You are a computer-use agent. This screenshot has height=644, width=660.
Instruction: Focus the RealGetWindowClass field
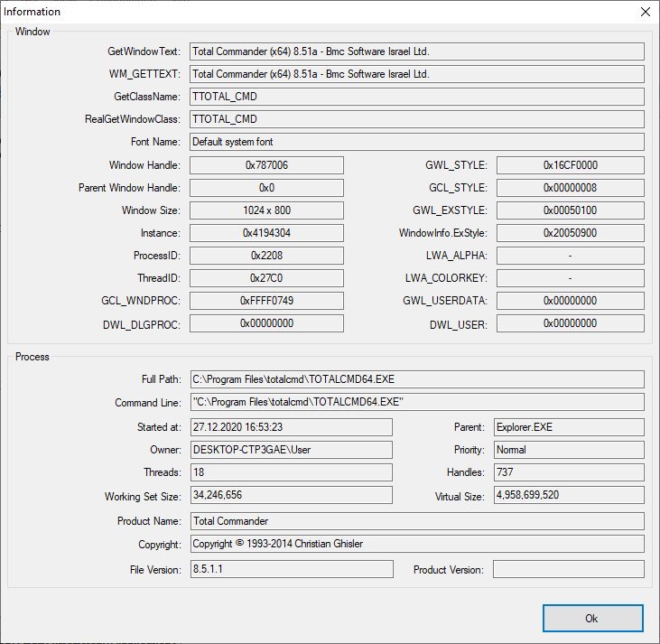[x=416, y=119]
